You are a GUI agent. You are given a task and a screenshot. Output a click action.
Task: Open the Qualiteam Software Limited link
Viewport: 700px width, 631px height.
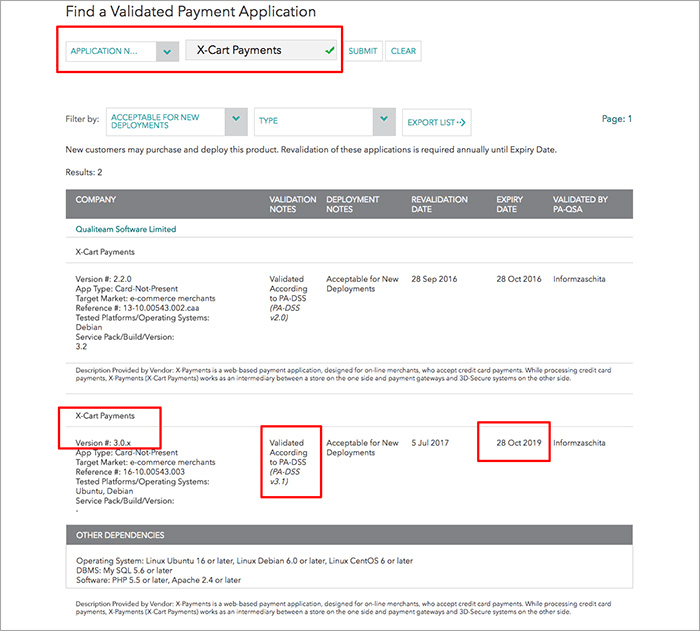point(125,229)
